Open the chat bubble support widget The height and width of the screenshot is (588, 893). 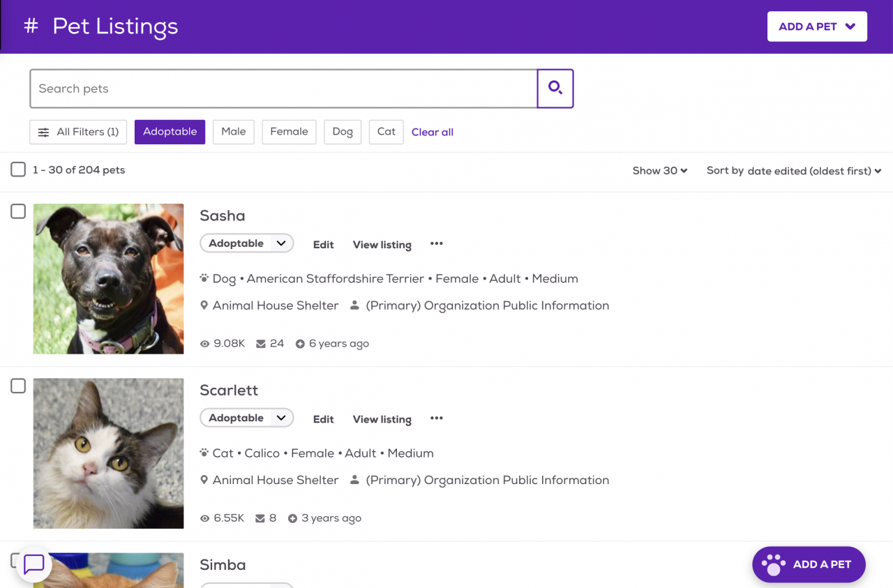[x=34, y=564]
